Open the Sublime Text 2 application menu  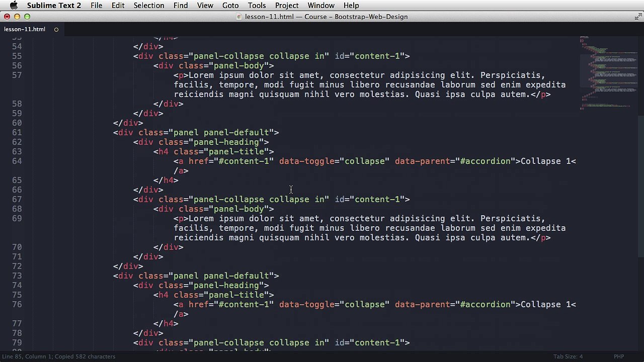pos(54,6)
